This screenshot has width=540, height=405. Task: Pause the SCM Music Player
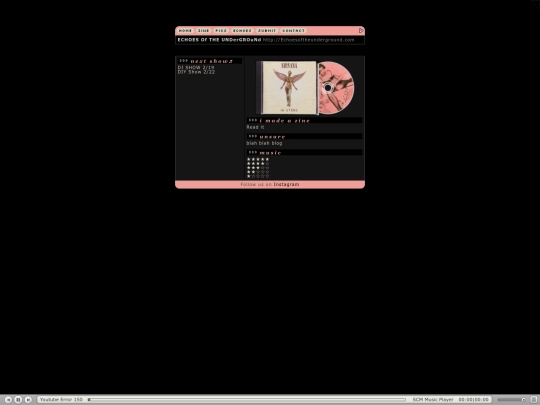pos(19,399)
